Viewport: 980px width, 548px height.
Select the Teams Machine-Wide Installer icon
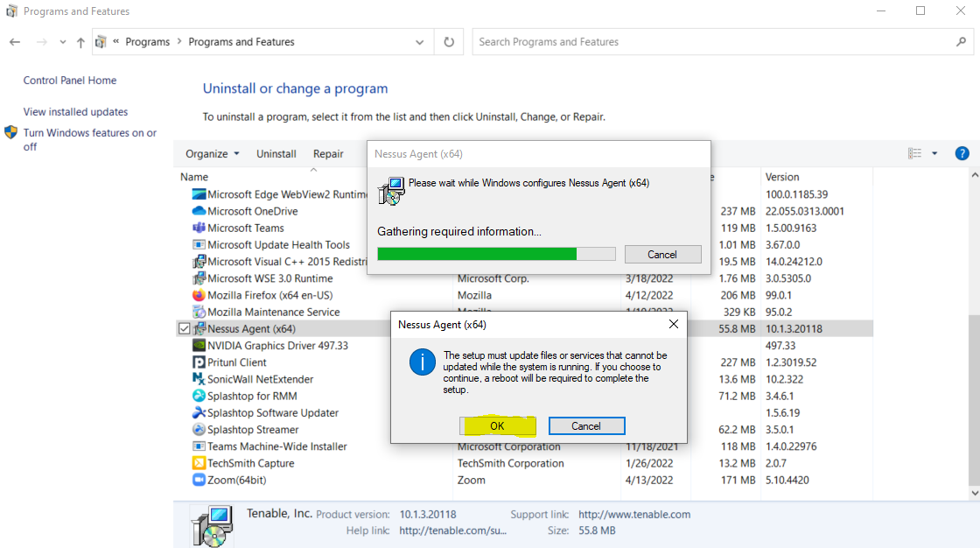point(199,446)
